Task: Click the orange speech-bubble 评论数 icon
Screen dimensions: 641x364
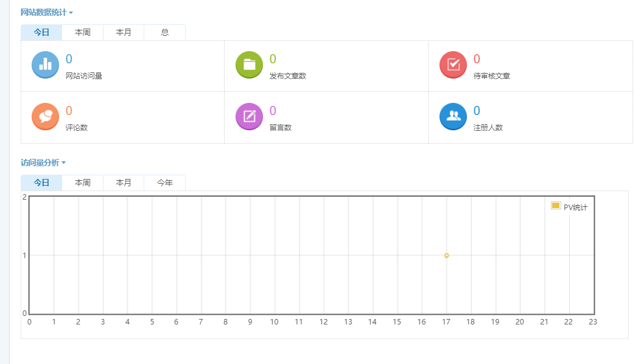Action: pos(45,116)
